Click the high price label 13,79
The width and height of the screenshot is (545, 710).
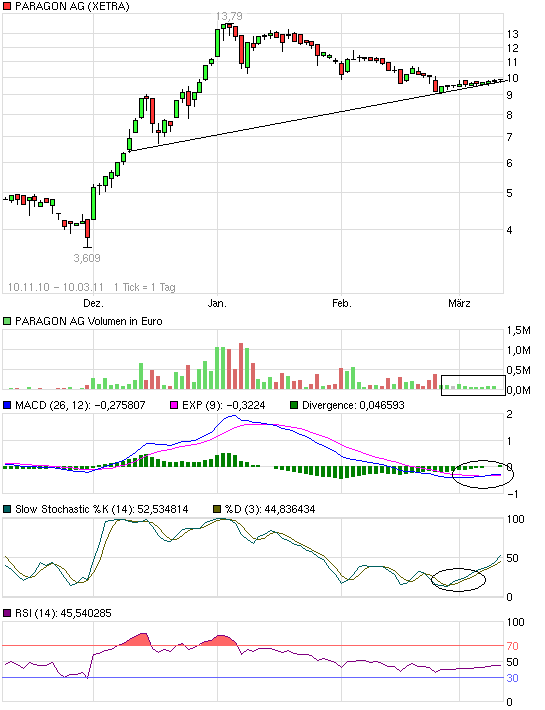(x=229, y=16)
